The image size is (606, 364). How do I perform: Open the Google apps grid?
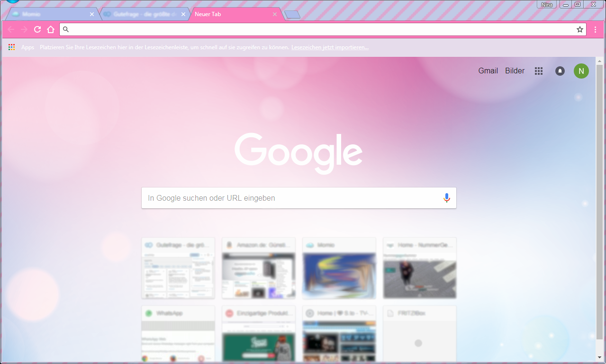coord(538,71)
